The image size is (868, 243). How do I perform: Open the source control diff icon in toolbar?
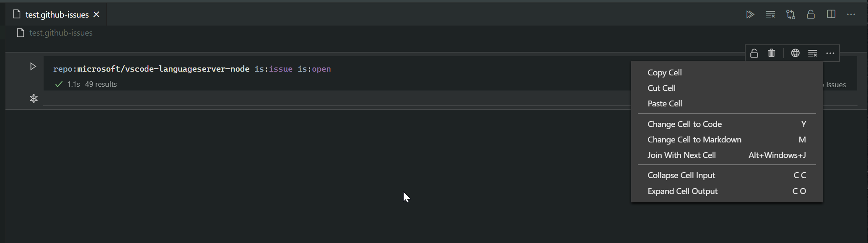point(790,14)
